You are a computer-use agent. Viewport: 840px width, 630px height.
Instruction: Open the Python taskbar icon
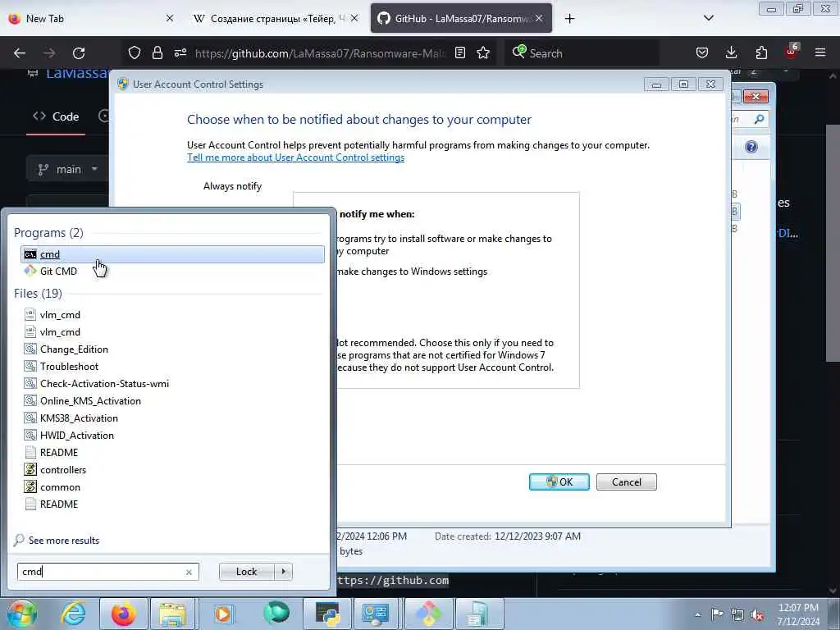(x=327, y=614)
